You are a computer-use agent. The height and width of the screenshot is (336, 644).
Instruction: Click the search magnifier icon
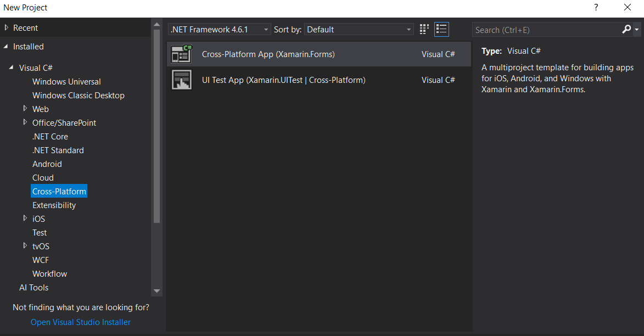626,29
